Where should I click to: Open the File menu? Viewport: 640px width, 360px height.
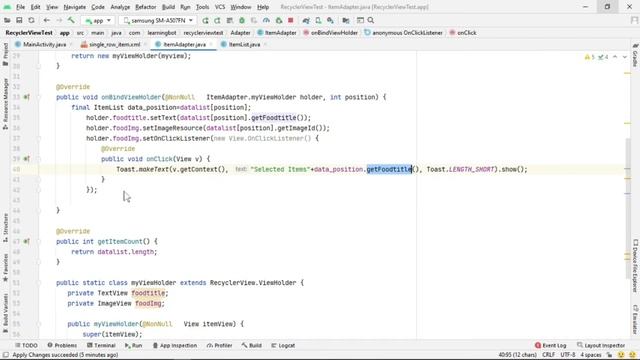20,7
